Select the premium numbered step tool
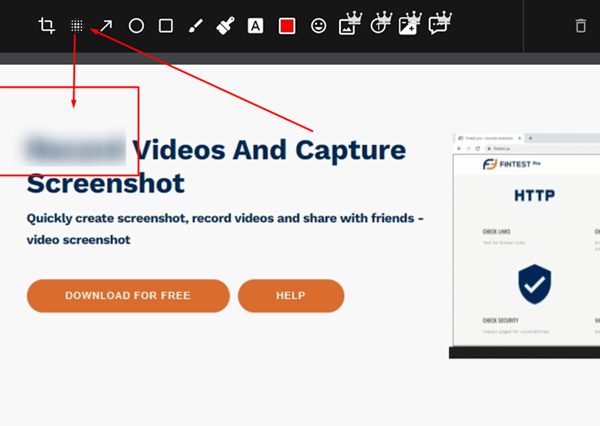The width and height of the screenshot is (600, 426). click(x=378, y=26)
